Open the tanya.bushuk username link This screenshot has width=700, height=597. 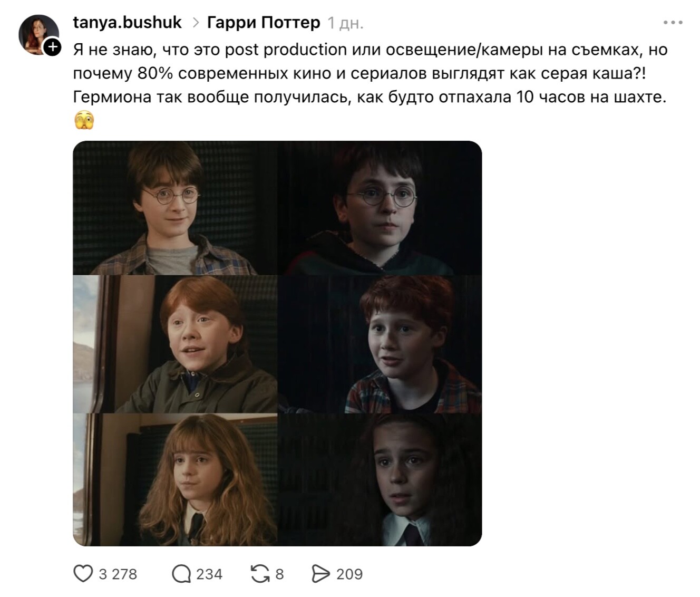point(127,23)
